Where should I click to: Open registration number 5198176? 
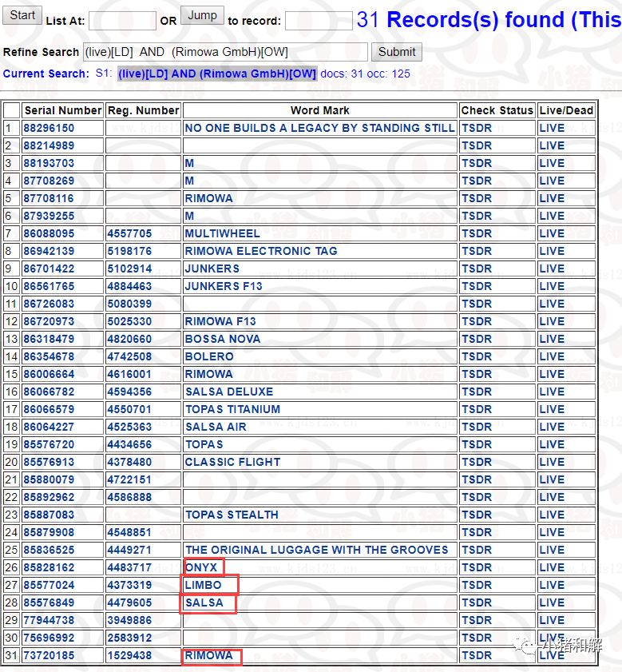(x=129, y=251)
